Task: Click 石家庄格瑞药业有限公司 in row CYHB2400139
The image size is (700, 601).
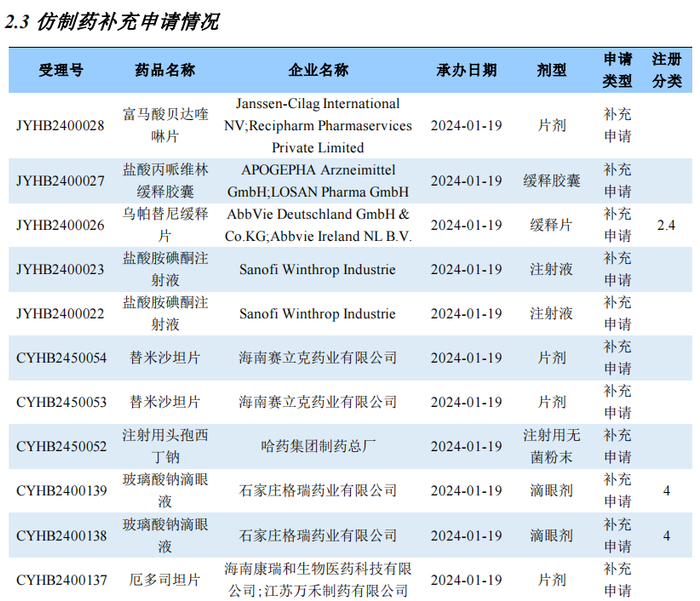Action: coord(318,491)
